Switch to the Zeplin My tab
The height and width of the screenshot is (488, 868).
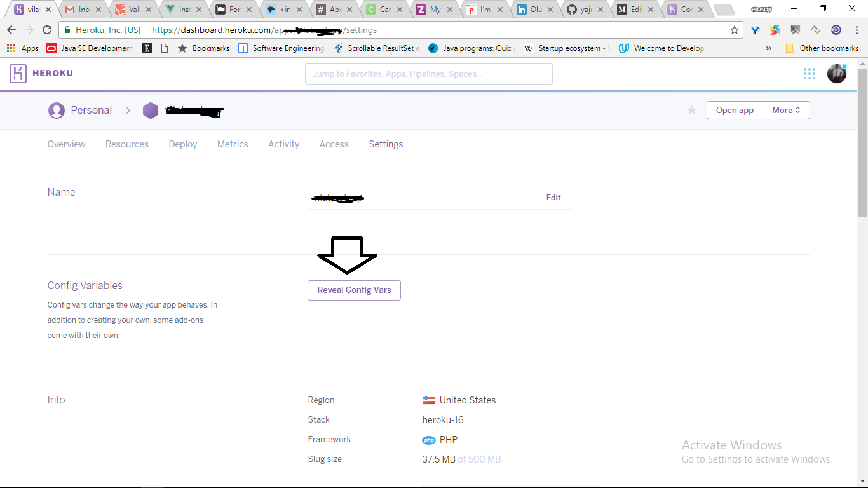pyautogui.click(x=434, y=10)
